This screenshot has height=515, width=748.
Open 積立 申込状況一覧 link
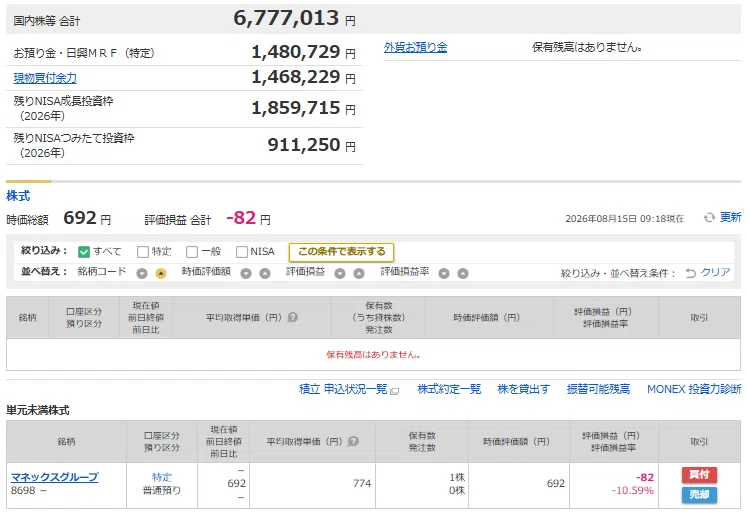point(343,389)
